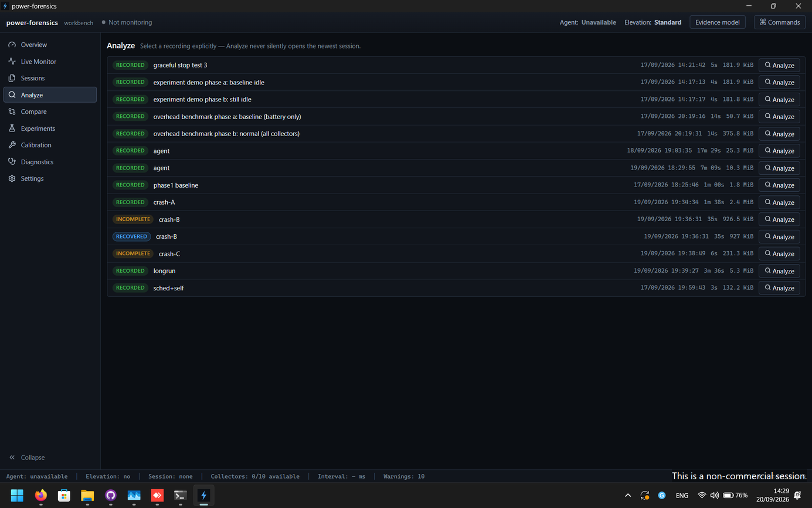Select the Diagnostics stethoscope icon
Screen dimensions: 812x508
tap(12, 162)
